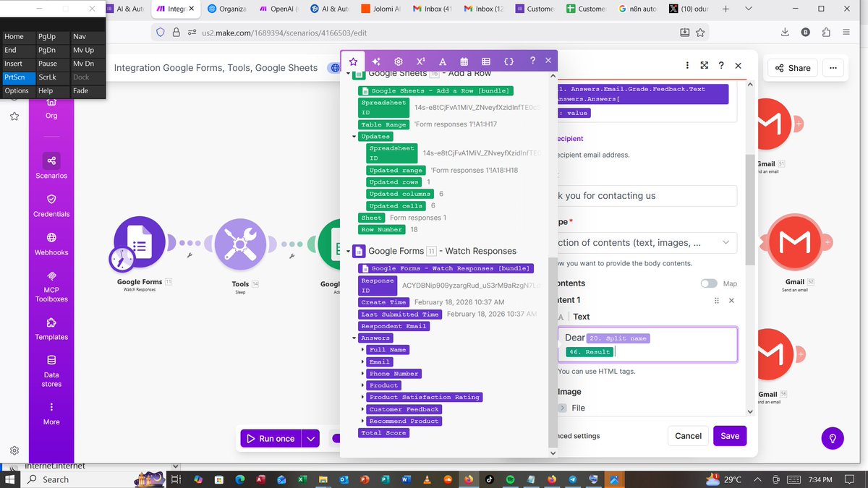Image resolution: width=868 pixels, height=488 pixels.
Task: Insert the Row Number variable
Action: click(381, 229)
